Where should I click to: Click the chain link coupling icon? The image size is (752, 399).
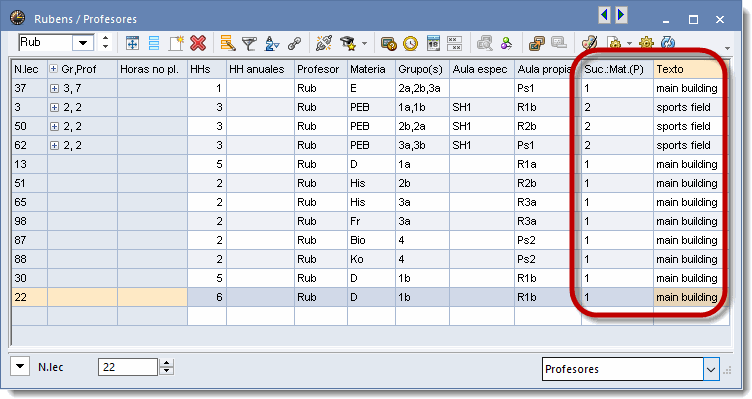coord(294,44)
